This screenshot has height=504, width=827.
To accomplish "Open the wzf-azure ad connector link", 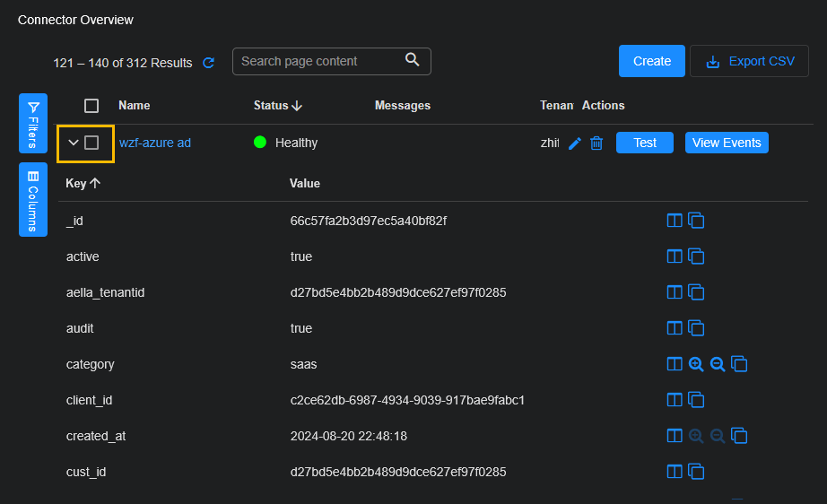I will pyautogui.click(x=155, y=143).
